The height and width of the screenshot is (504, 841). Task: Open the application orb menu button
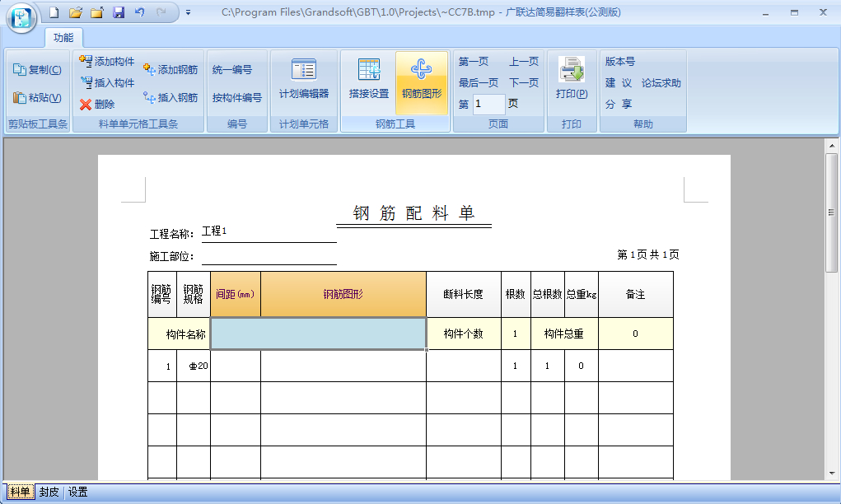(21, 17)
